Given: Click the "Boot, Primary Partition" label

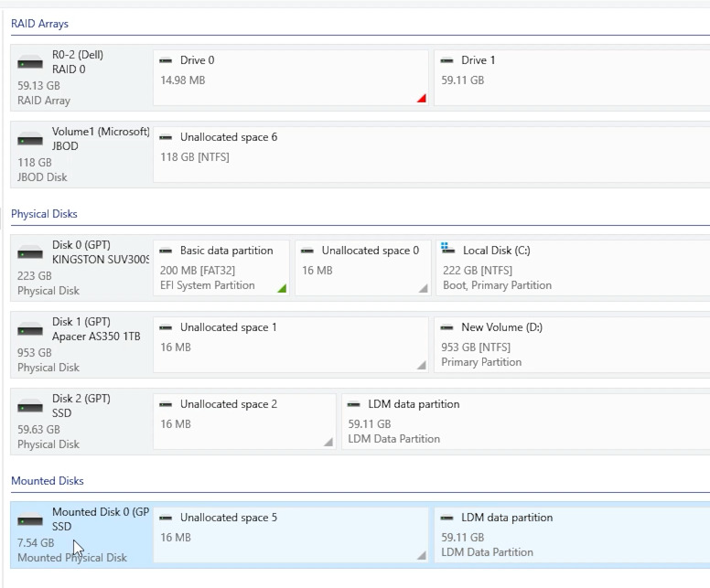Looking at the screenshot, I should click(x=497, y=285).
